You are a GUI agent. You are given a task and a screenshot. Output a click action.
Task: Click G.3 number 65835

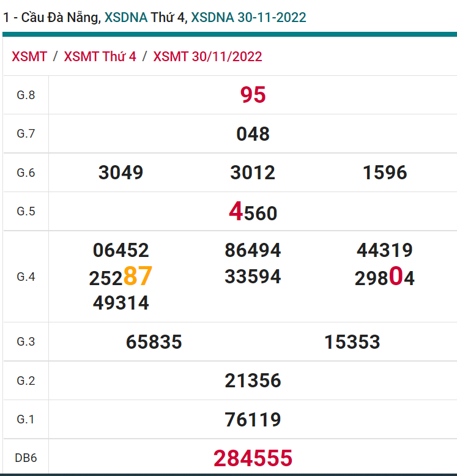coord(154,342)
